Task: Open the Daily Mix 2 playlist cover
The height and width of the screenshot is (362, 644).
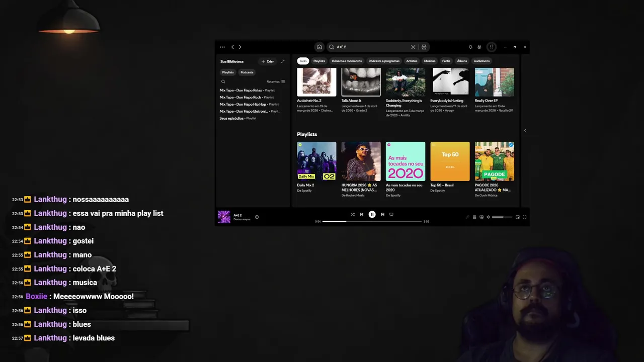Action: click(316, 161)
